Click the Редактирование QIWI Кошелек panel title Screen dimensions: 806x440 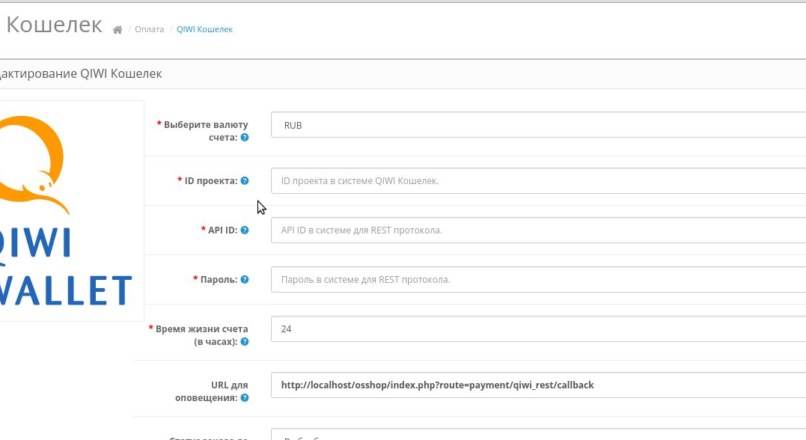point(81,74)
